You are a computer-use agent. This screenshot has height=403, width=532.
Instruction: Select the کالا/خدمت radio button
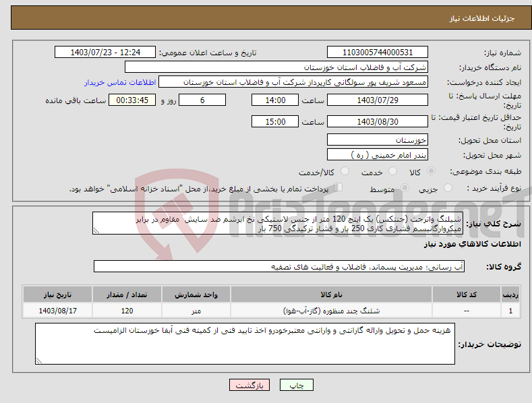(x=345, y=171)
